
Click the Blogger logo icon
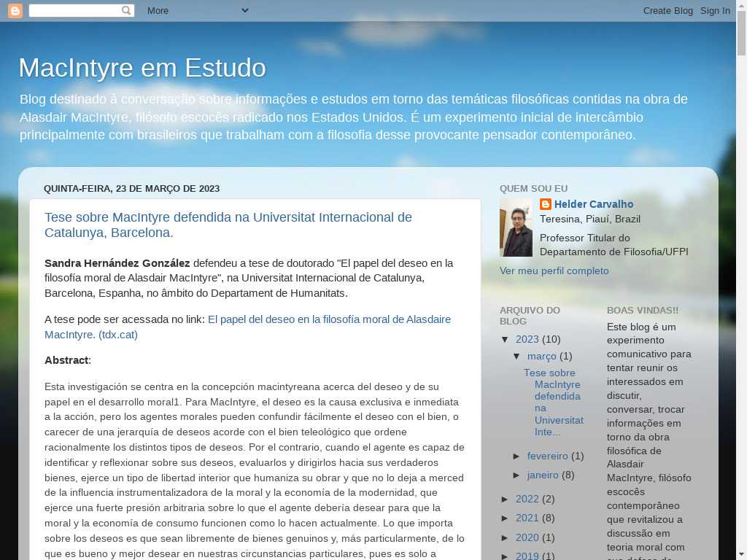tap(15, 10)
